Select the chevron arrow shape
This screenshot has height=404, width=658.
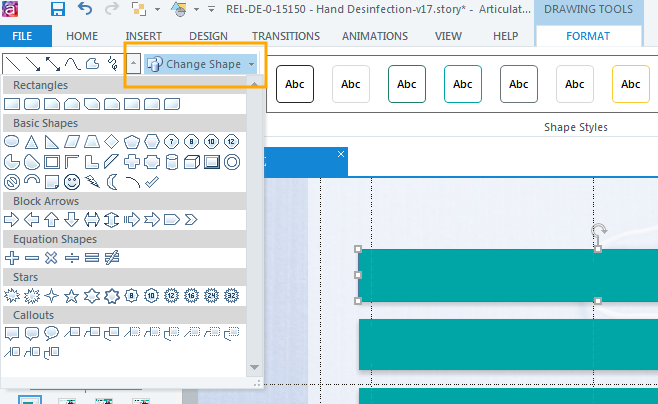click(191, 219)
